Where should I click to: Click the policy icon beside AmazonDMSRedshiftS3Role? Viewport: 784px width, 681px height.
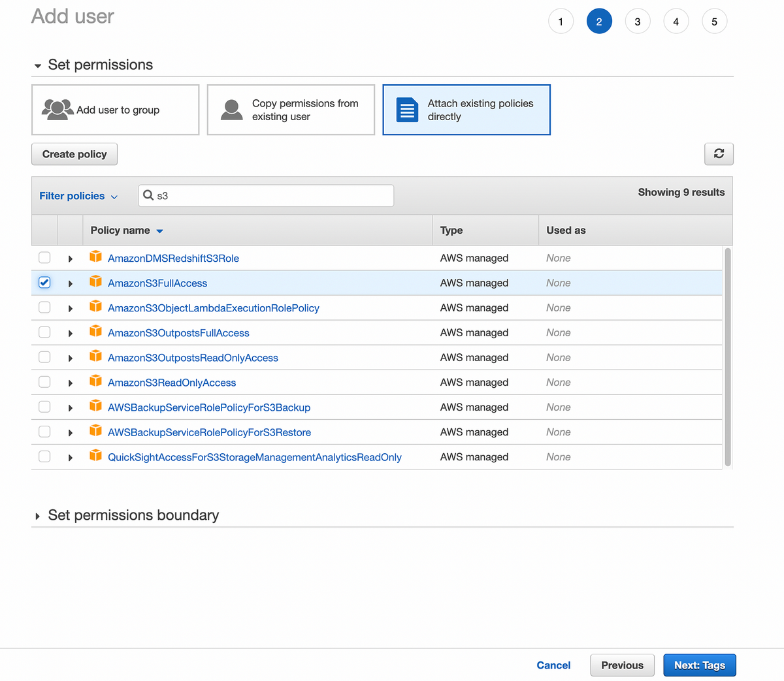point(95,256)
